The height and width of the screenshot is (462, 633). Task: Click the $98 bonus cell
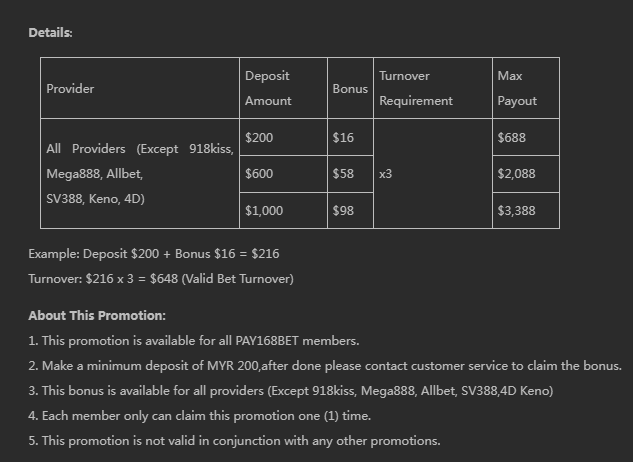pos(343,211)
